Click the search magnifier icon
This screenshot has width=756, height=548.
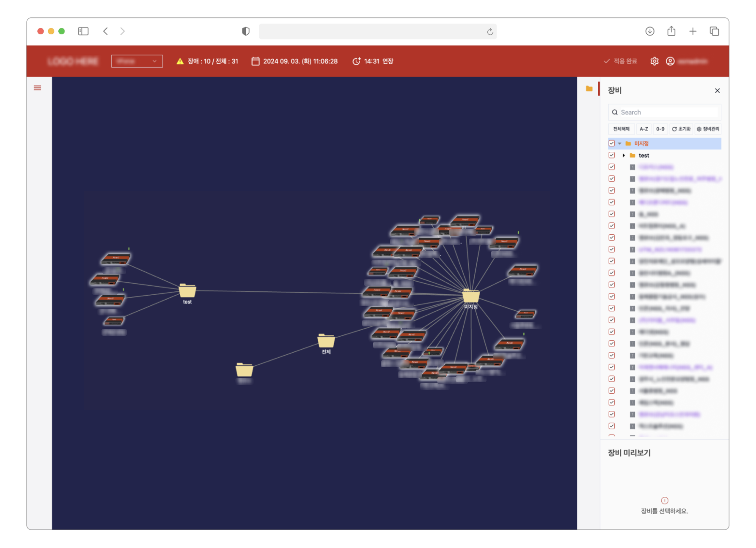pyautogui.click(x=615, y=112)
